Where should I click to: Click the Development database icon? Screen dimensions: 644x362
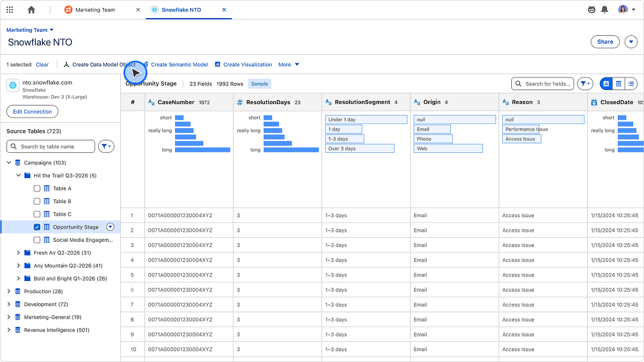click(x=18, y=305)
